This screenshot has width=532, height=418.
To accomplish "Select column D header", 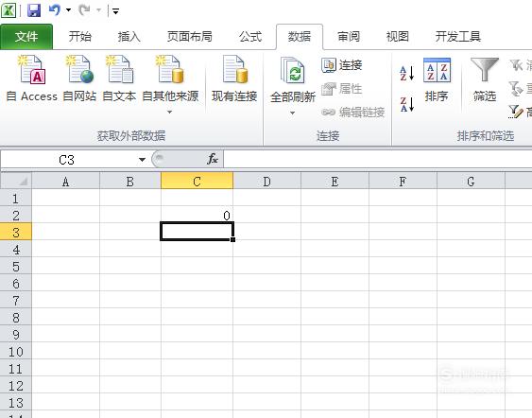I will pyautogui.click(x=267, y=182).
